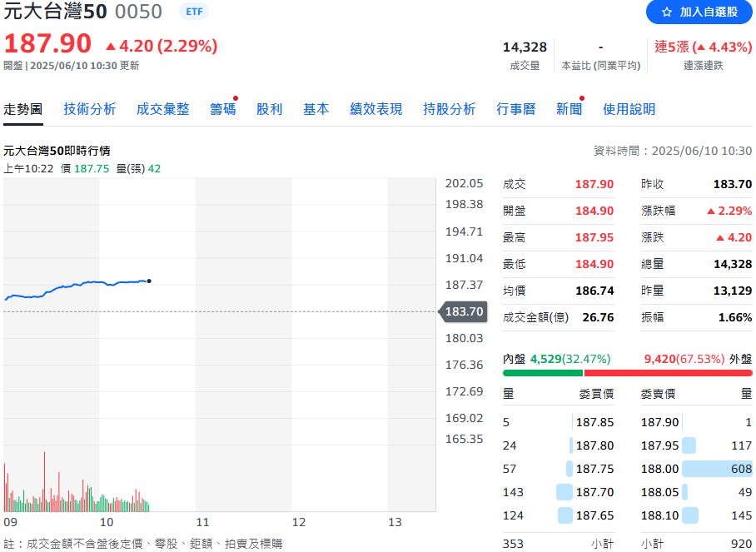Click the 187.75 bid price
756x552 pixels.
(x=595, y=469)
